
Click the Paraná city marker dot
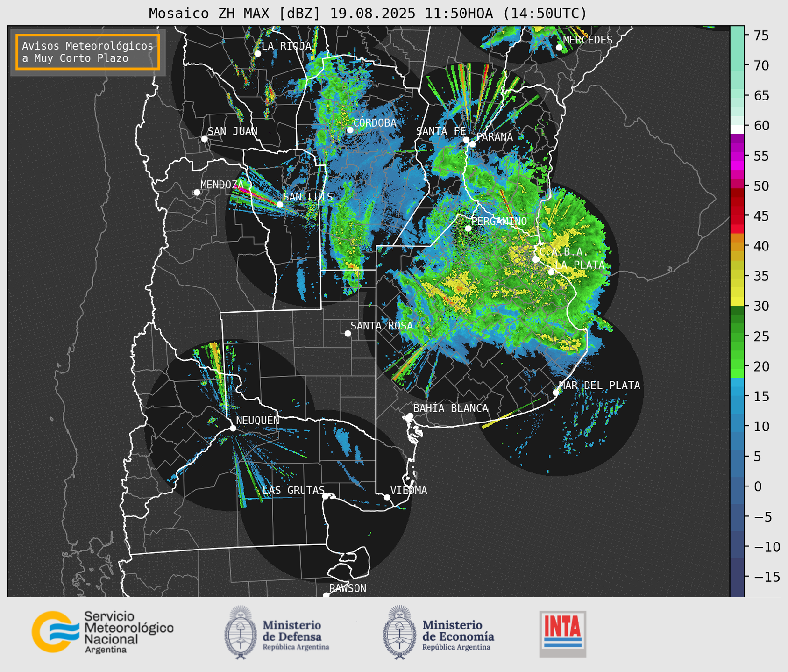472,144
